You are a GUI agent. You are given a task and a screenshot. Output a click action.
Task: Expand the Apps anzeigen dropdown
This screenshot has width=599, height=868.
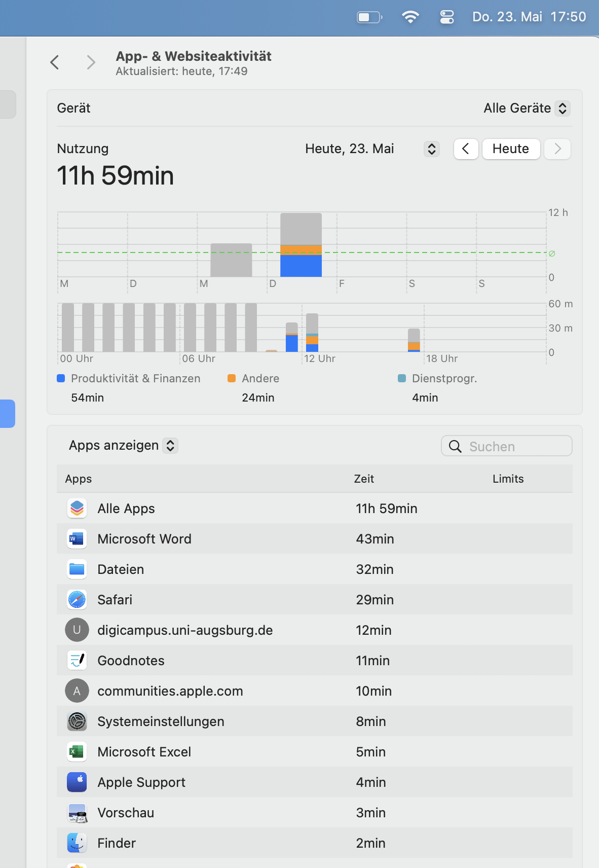pyautogui.click(x=171, y=446)
